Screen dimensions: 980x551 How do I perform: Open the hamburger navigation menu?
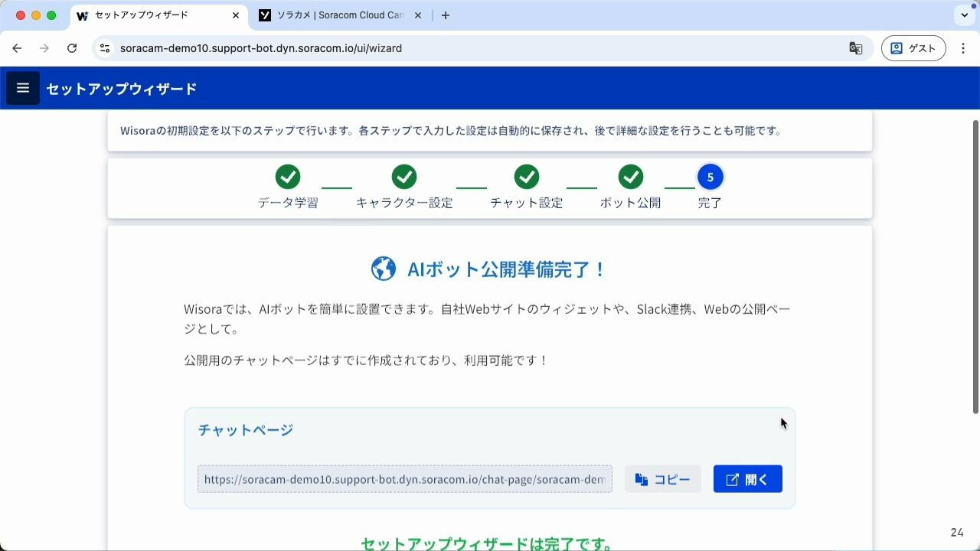click(23, 88)
